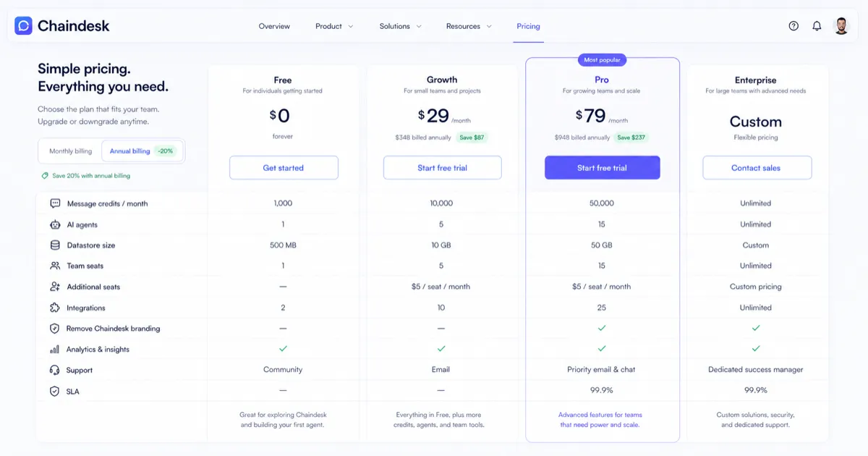Switch to the Overview tab

point(274,25)
